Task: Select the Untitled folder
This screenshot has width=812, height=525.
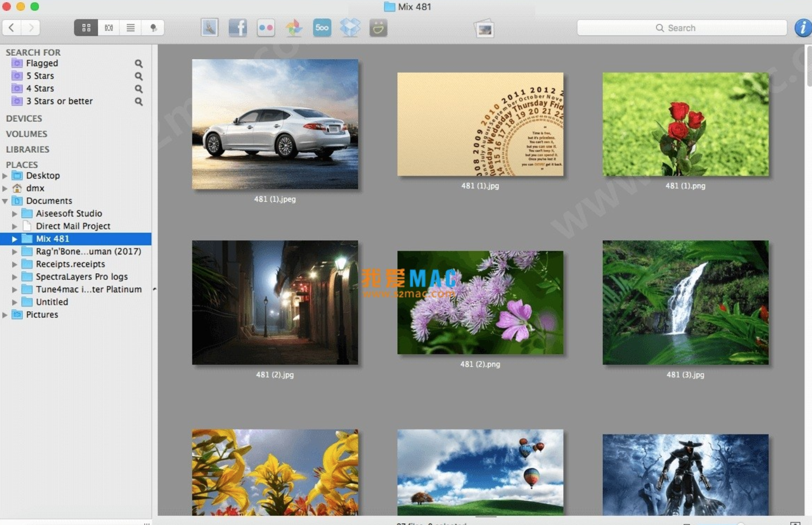Action: tap(52, 302)
